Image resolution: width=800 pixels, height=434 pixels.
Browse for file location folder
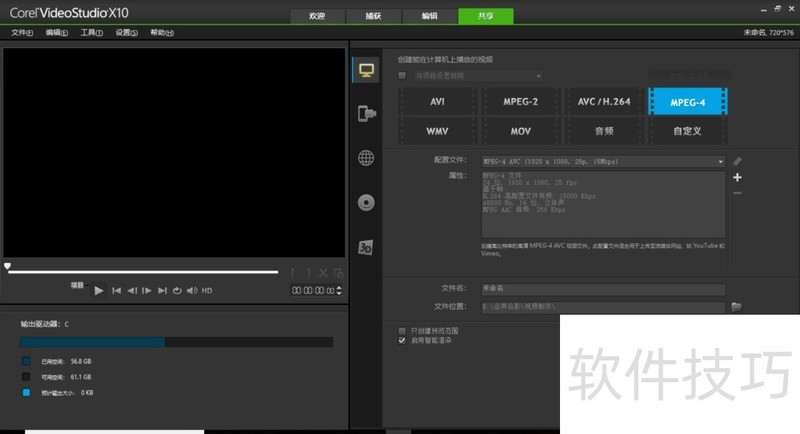[x=737, y=306]
